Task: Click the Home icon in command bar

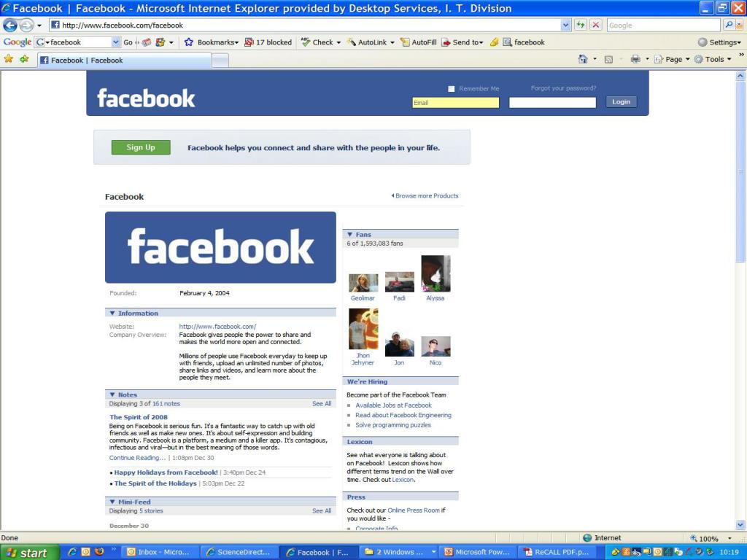Action: click(x=583, y=59)
